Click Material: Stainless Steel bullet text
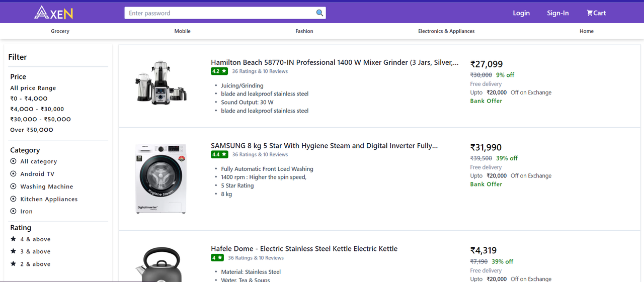This screenshot has height=282, width=644. [251, 272]
